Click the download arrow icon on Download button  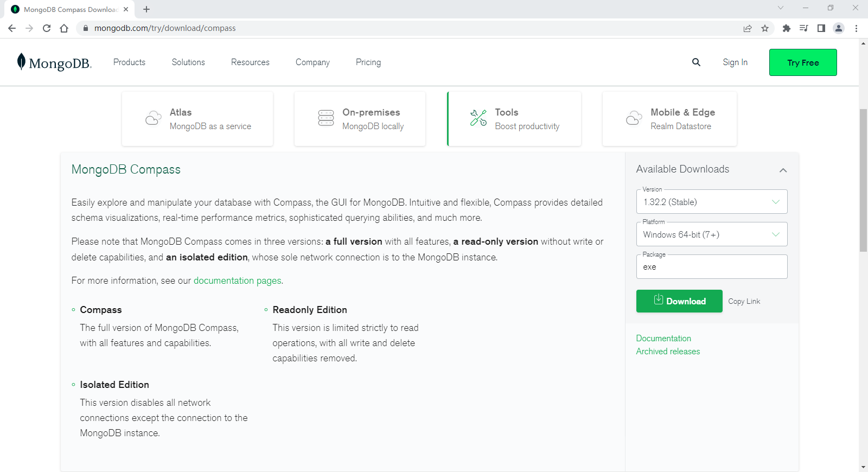click(658, 299)
